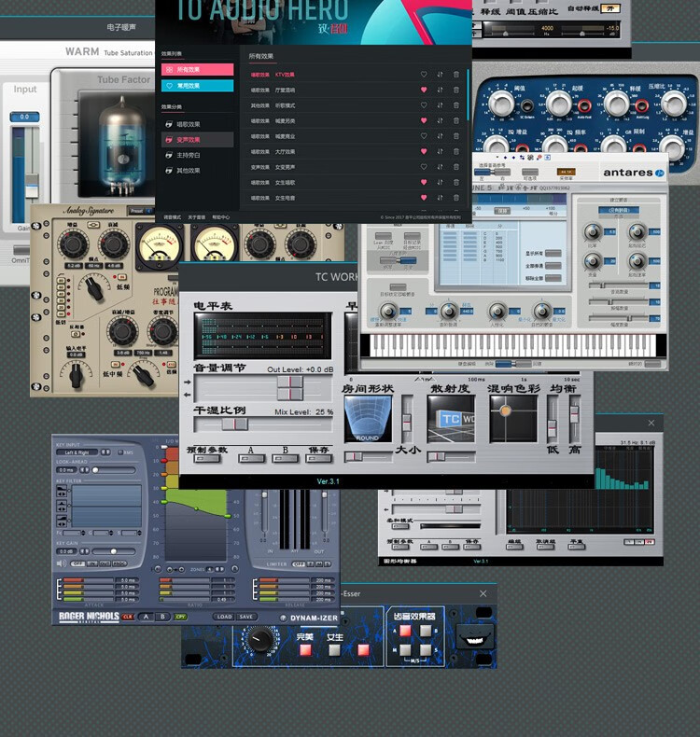Delete the 大厅效果 effect using the trash icon
The image size is (700, 737).
tap(456, 151)
